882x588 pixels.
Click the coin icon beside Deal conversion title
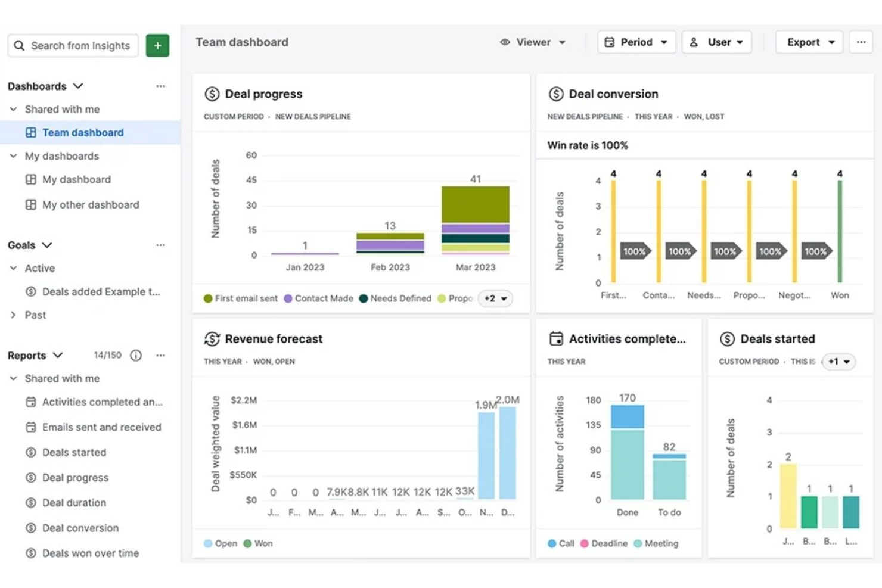point(555,94)
